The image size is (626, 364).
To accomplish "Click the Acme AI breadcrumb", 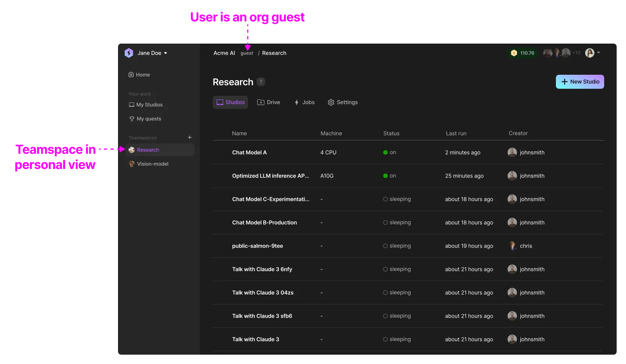I will 224,53.
